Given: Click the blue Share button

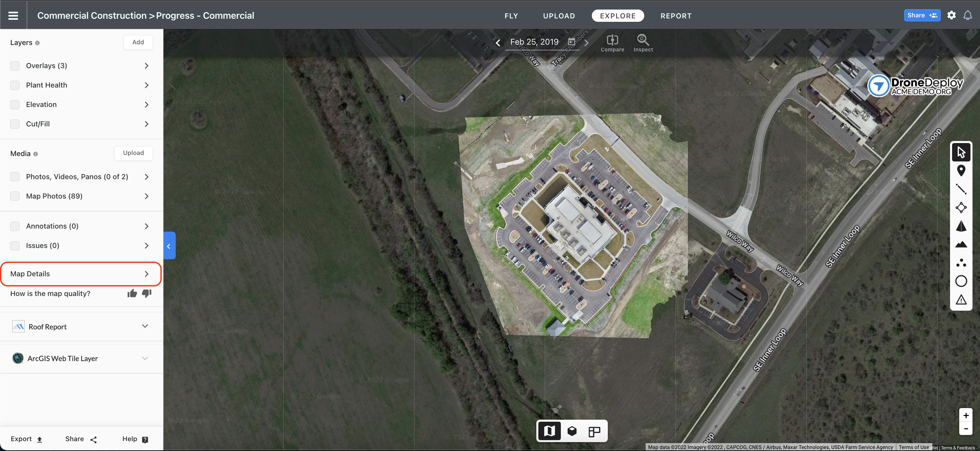Looking at the screenshot, I should (922, 16).
